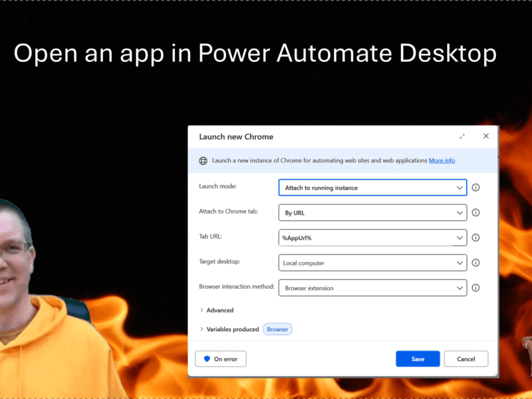Click the globe icon in the info banner
The image size is (532, 399).
tap(203, 161)
